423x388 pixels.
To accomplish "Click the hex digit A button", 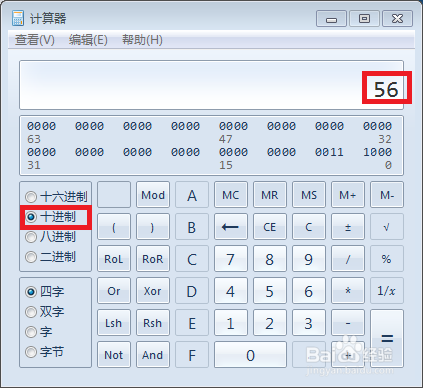I will tap(192, 195).
